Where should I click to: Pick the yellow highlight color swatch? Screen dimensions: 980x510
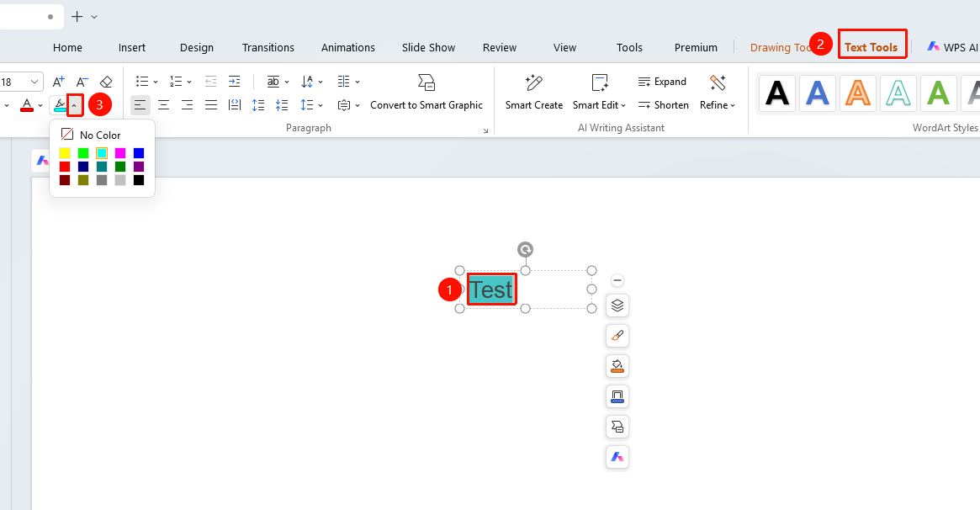(x=65, y=153)
